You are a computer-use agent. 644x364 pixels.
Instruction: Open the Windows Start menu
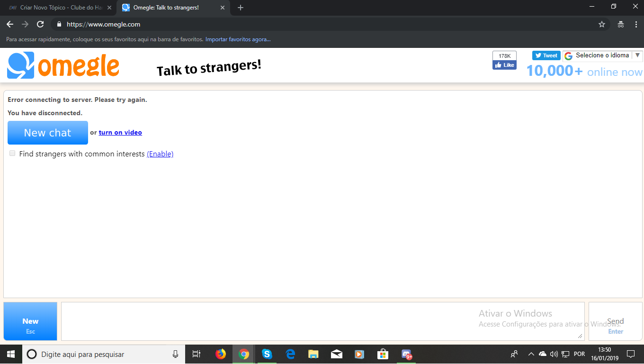tap(11, 354)
